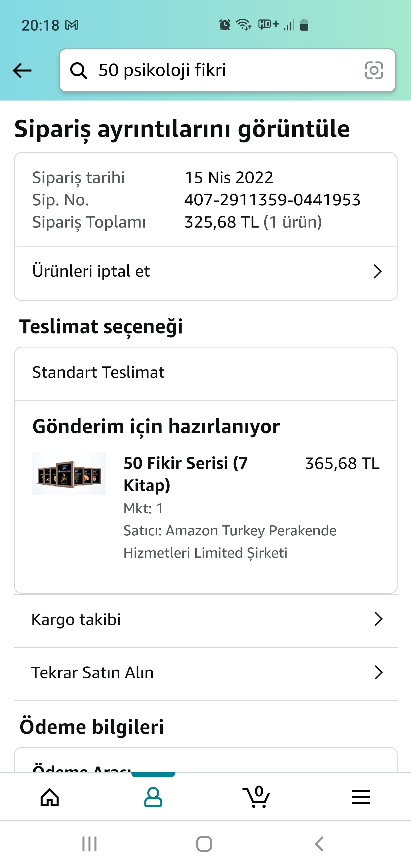Expand Kargo takibi chevron
The width and height of the screenshot is (411, 868).
(379, 619)
